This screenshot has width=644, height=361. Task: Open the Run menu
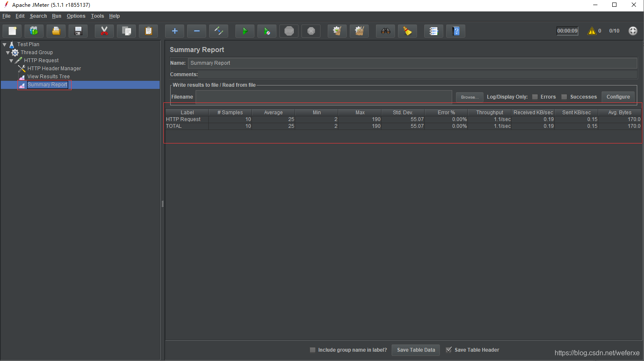coord(57,16)
